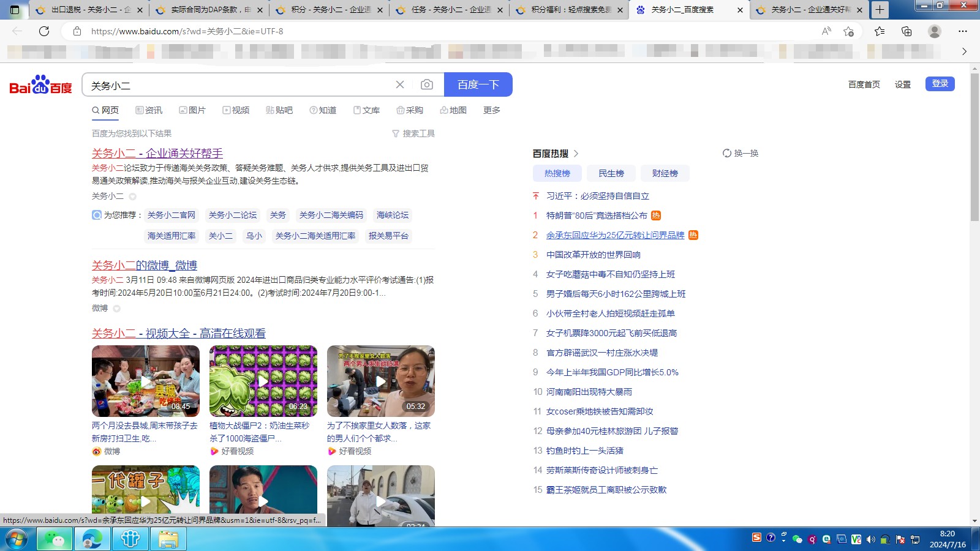Refresh hot list with 换一换
The height and width of the screenshot is (551, 980).
(741, 153)
